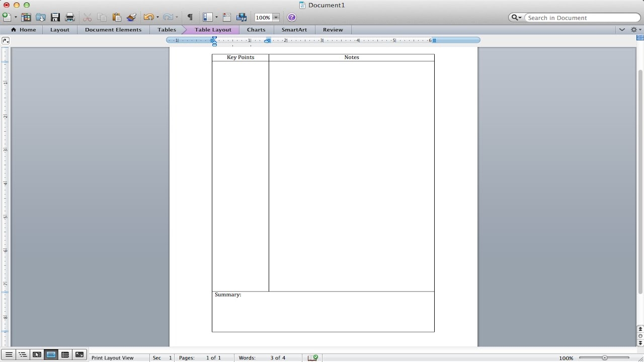Click the Print icon in the toolbar
This screenshot has height=362, width=644.
tap(70, 17)
